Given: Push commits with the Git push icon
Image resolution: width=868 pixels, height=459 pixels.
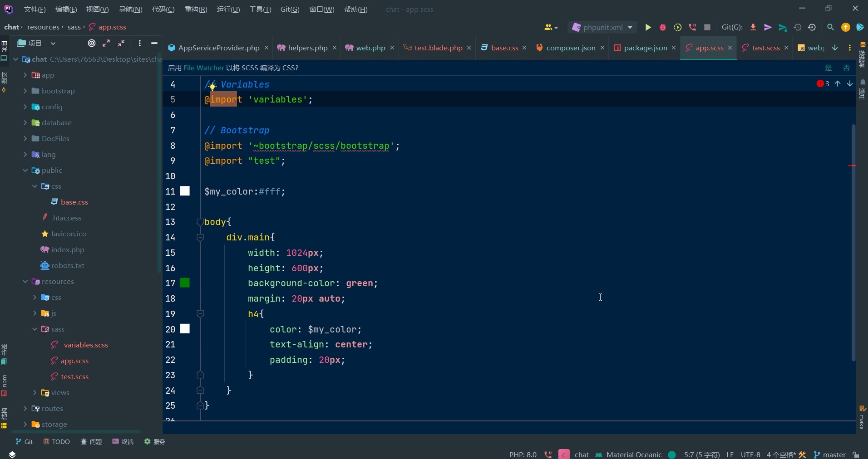Looking at the screenshot, I should click(x=767, y=27).
